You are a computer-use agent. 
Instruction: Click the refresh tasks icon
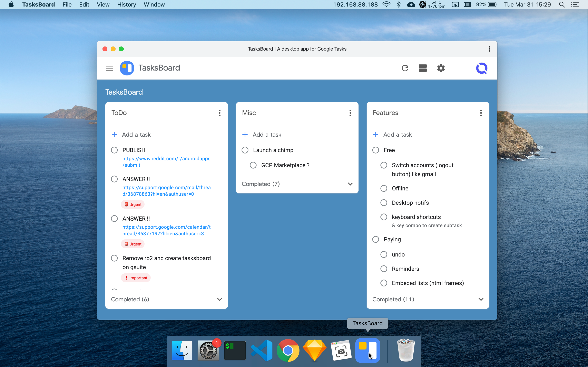[405, 68]
